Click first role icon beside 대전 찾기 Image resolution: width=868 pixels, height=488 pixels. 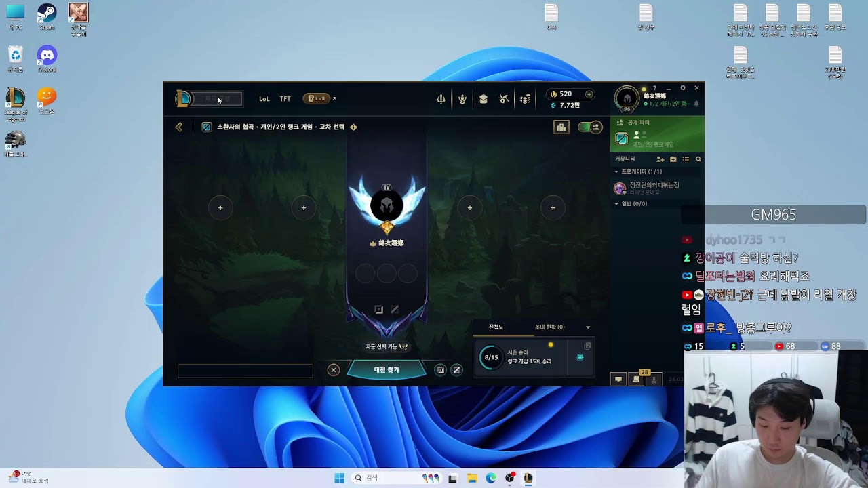(440, 370)
